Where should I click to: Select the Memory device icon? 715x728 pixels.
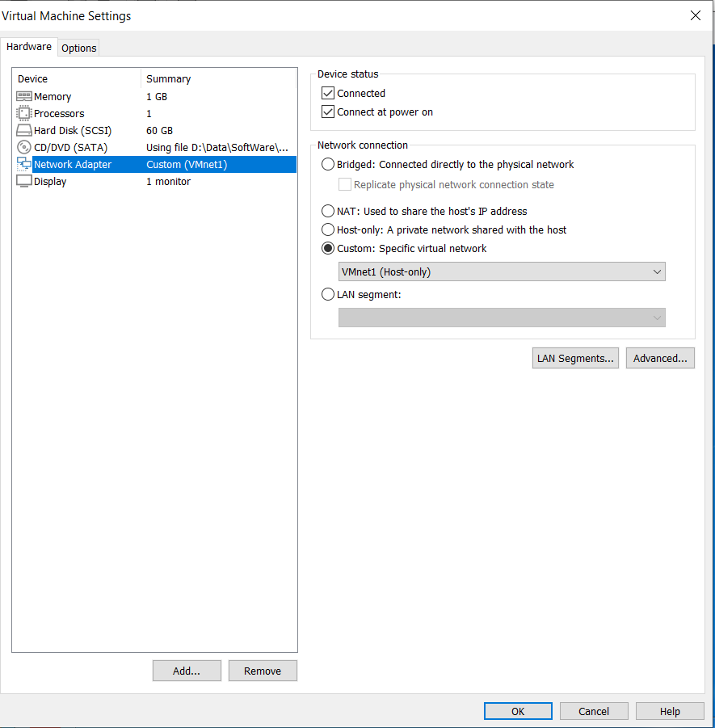point(23,96)
